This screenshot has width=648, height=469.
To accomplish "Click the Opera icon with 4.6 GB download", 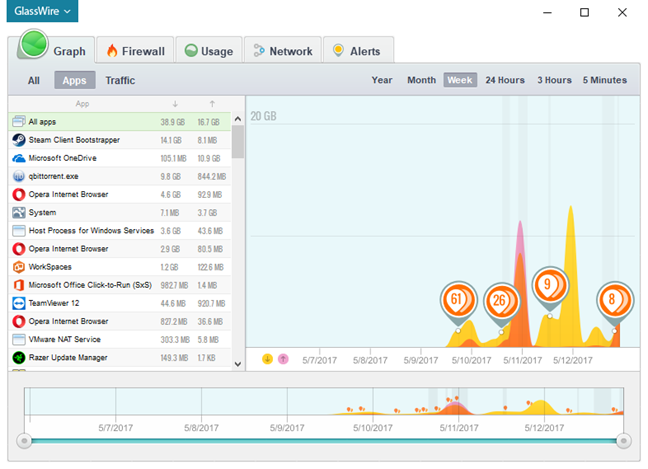I will point(19,194).
